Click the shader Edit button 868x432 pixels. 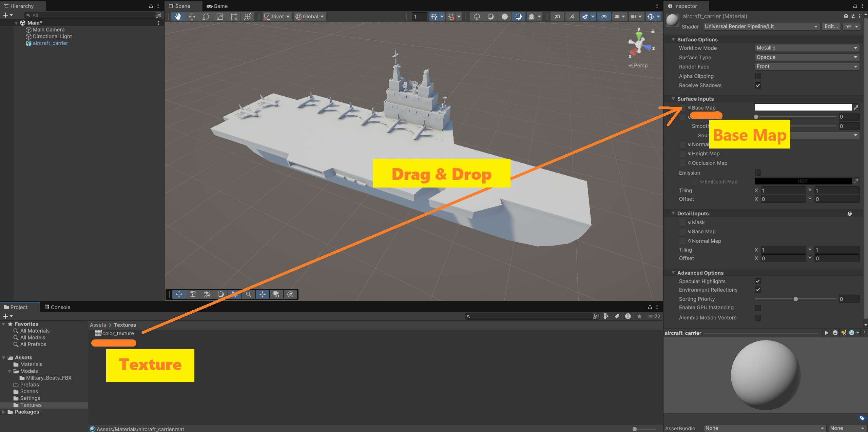[831, 26]
